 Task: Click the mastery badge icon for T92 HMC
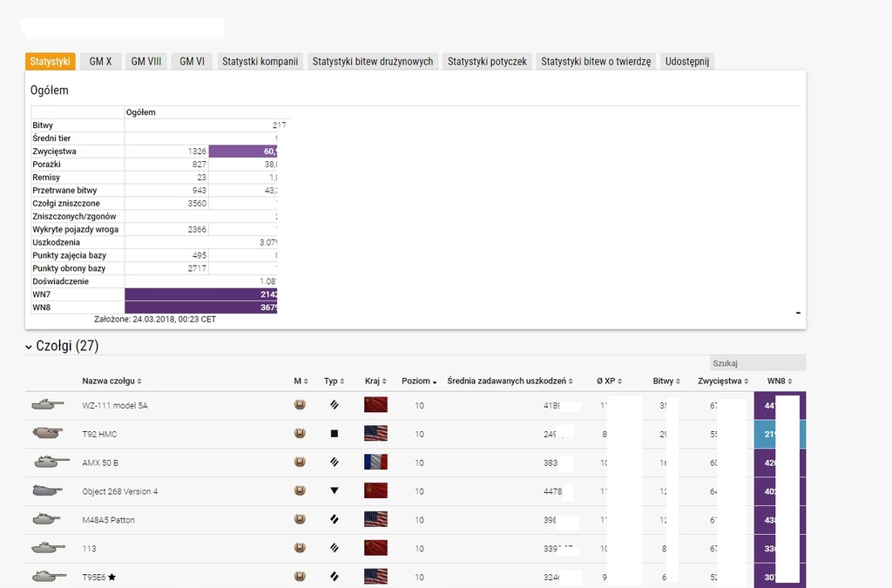pyautogui.click(x=300, y=433)
